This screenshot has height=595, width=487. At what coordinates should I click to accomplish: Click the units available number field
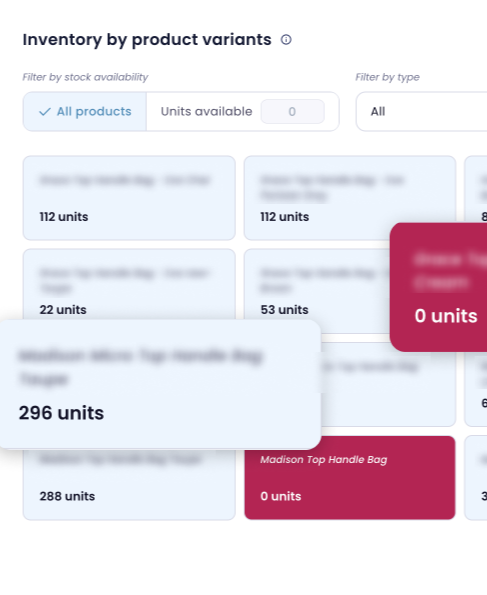pyautogui.click(x=292, y=112)
